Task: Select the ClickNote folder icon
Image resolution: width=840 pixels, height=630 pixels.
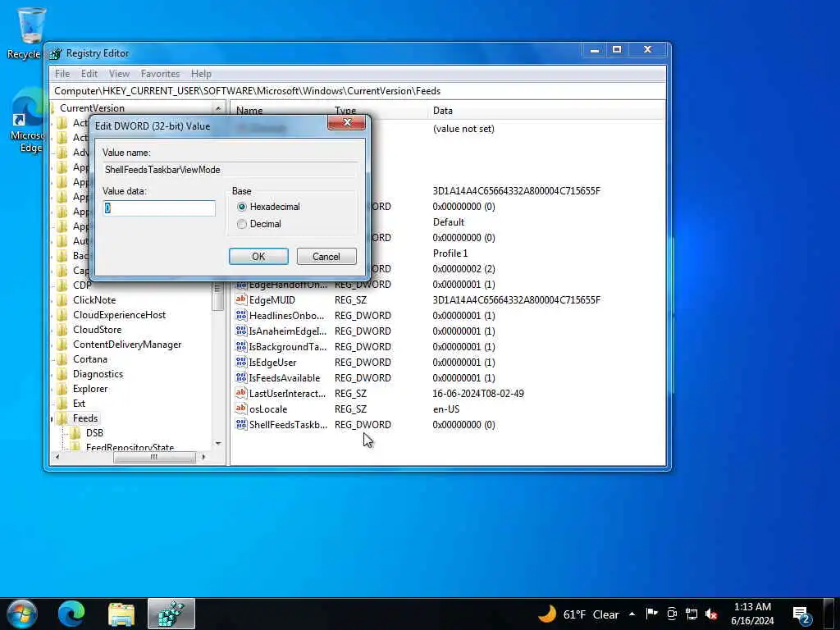Action: (x=62, y=300)
